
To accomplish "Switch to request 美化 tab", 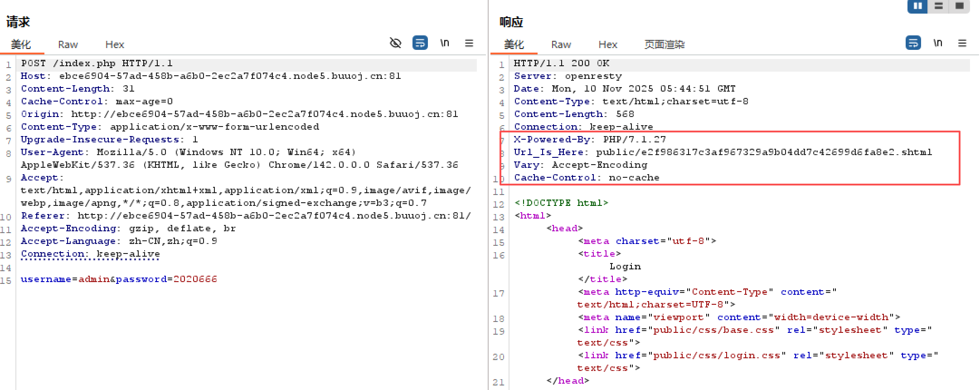I will [21, 44].
